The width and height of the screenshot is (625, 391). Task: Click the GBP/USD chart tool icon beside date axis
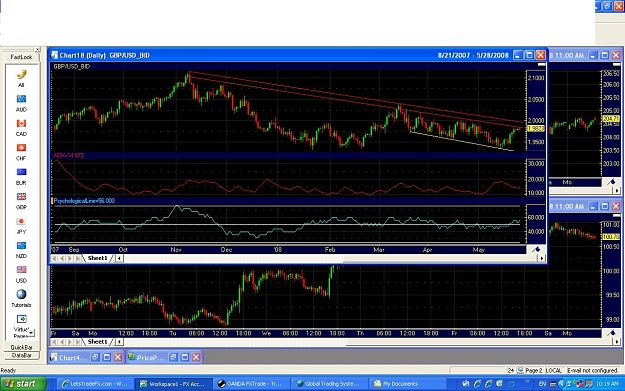click(536, 250)
